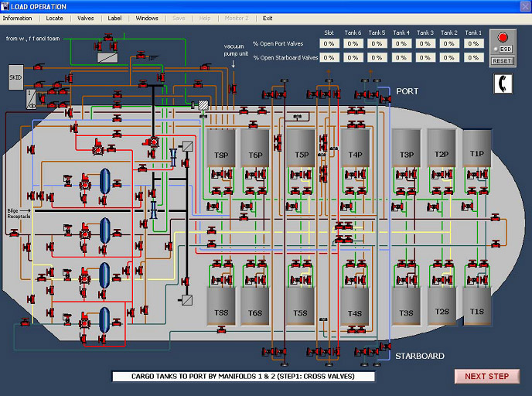Open the Information menu
Screen dimensions: 532x396
[17, 19]
